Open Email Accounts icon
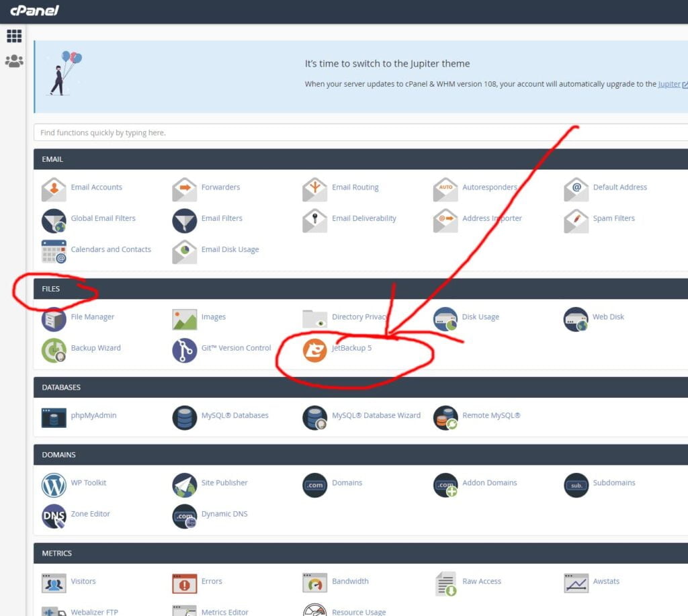This screenshot has height=616, width=688. (54, 189)
